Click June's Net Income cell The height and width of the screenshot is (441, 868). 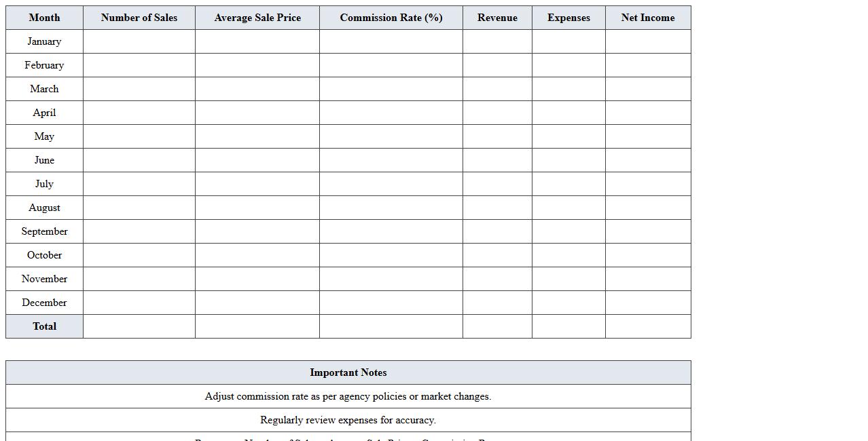pyautogui.click(x=648, y=160)
